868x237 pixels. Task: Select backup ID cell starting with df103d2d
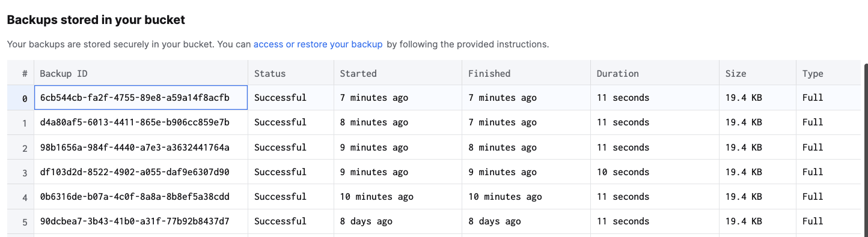coord(141,172)
